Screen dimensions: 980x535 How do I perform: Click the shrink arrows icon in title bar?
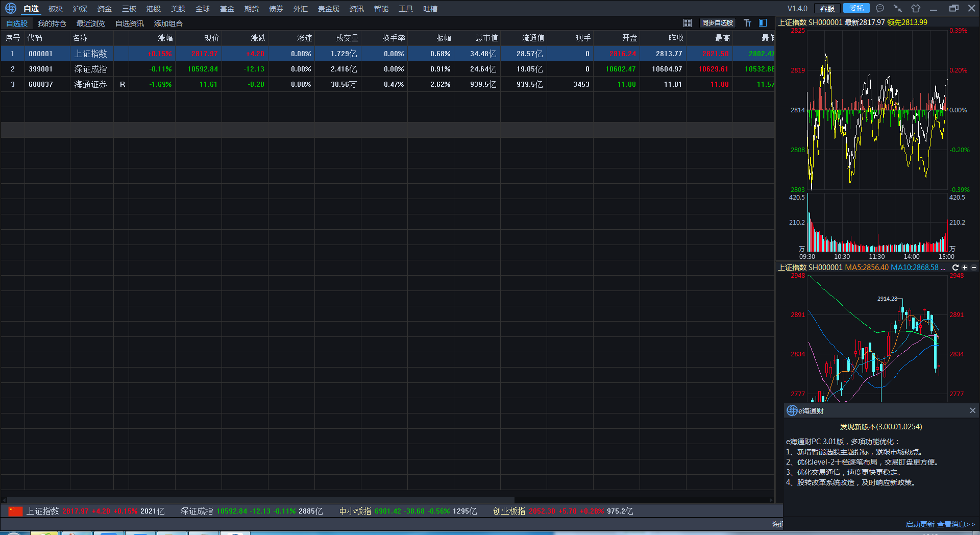pyautogui.click(x=898, y=8)
